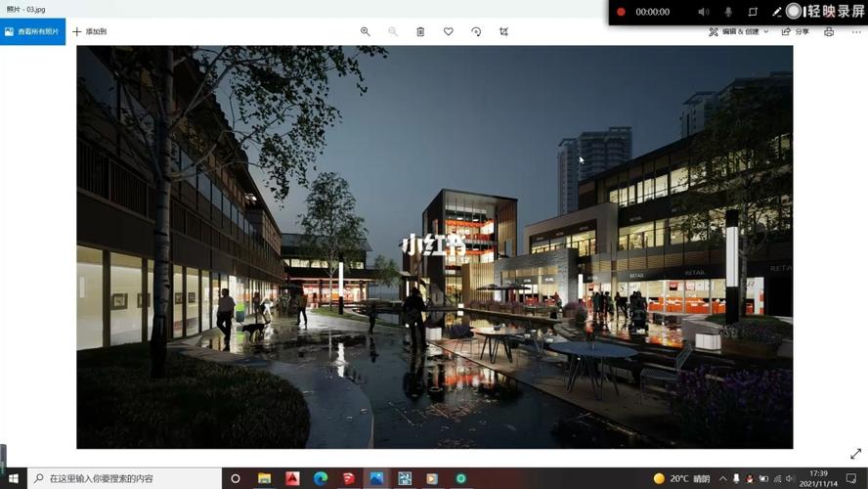Open the video player icon on taskbar
868x489 pixels.
coord(432,478)
